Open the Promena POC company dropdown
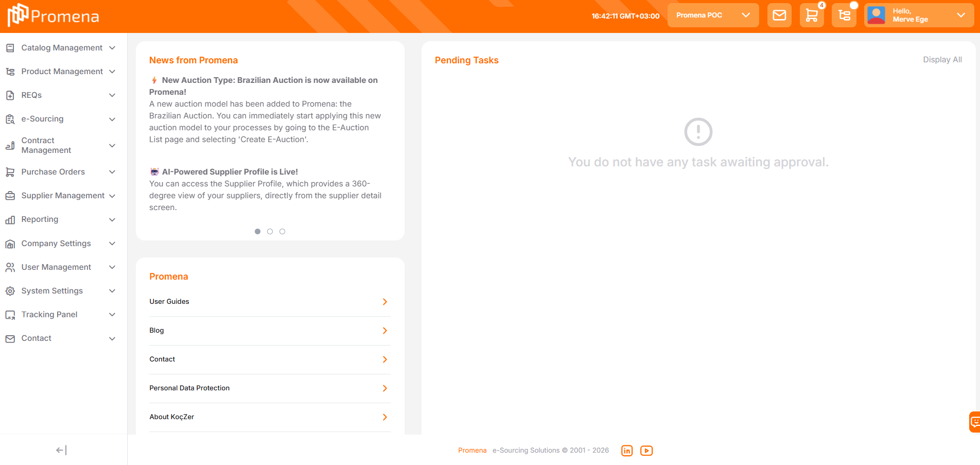 coord(713,15)
